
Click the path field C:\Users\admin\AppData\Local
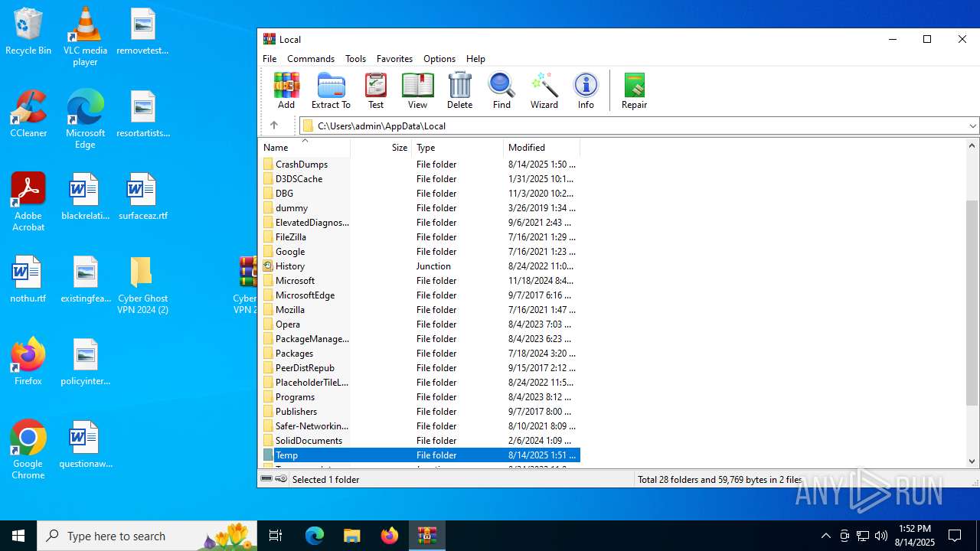(x=640, y=126)
